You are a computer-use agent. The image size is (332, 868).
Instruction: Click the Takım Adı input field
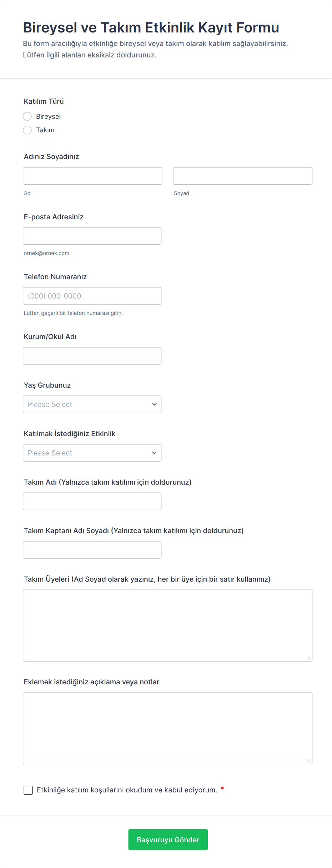coord(92,501)
